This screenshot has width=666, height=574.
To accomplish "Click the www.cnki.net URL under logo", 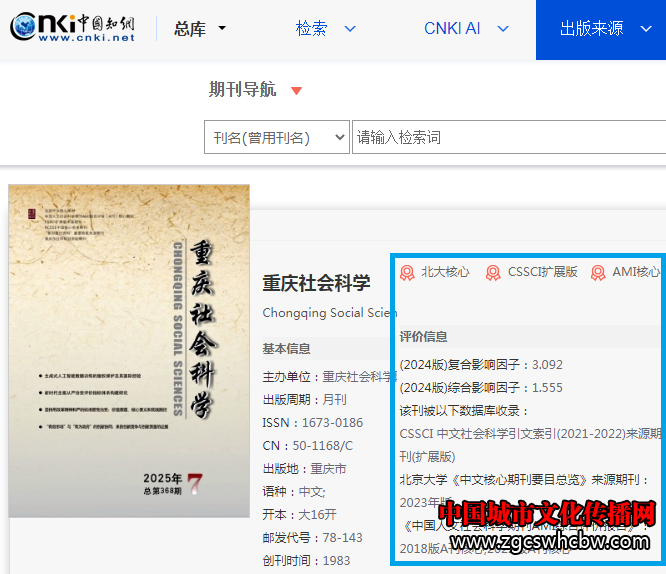I will (88, 38).
